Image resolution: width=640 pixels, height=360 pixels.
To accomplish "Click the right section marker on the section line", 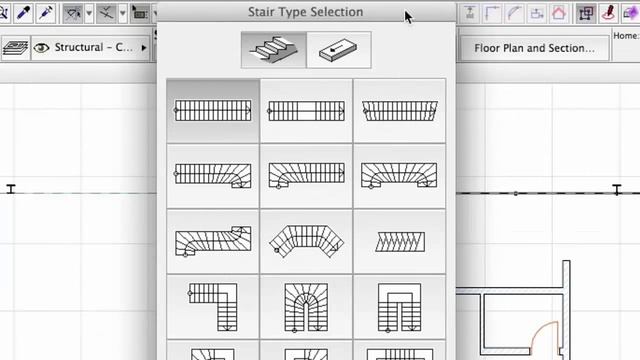I will (617, 189).
